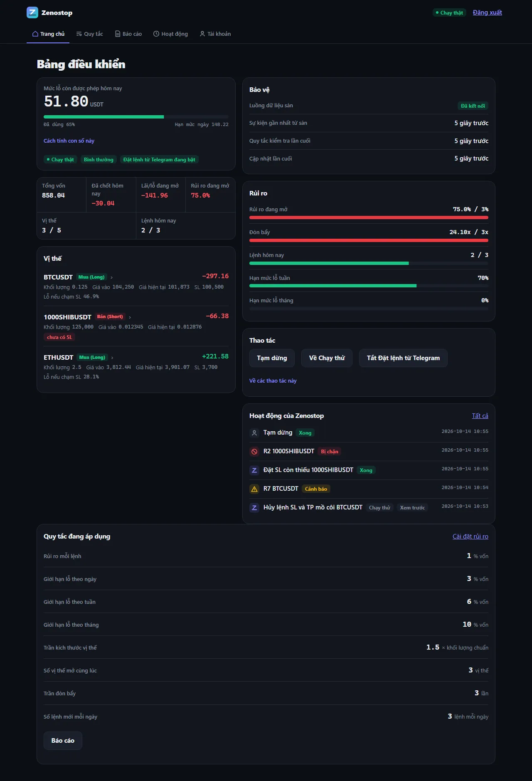Viewport: 532px width, 781px height.
Task: Click the Z icon beside Đặt SL còn thiếu
Action: click(x=254, y=470)
